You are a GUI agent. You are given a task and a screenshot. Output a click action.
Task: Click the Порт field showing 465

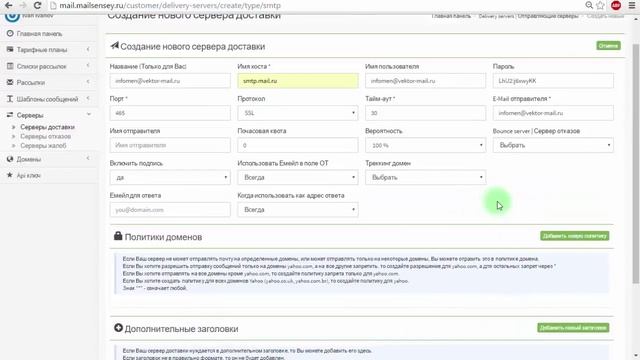[x=170, y=113]
